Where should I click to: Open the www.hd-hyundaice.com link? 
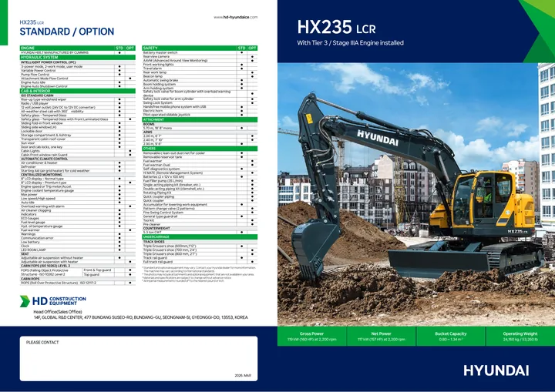(235, 17)
